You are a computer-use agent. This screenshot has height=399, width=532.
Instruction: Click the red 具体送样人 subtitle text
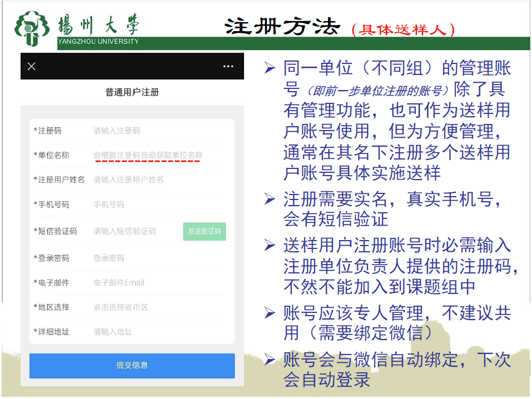[403, 29]
